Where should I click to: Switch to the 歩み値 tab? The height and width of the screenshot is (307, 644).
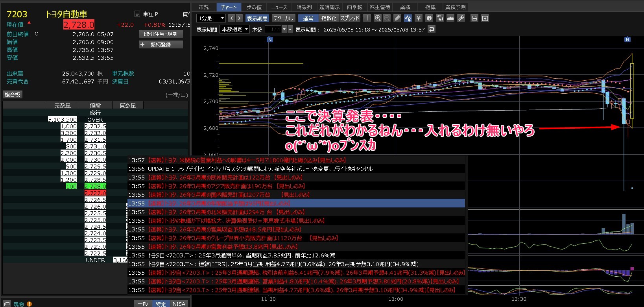(254, 7)
